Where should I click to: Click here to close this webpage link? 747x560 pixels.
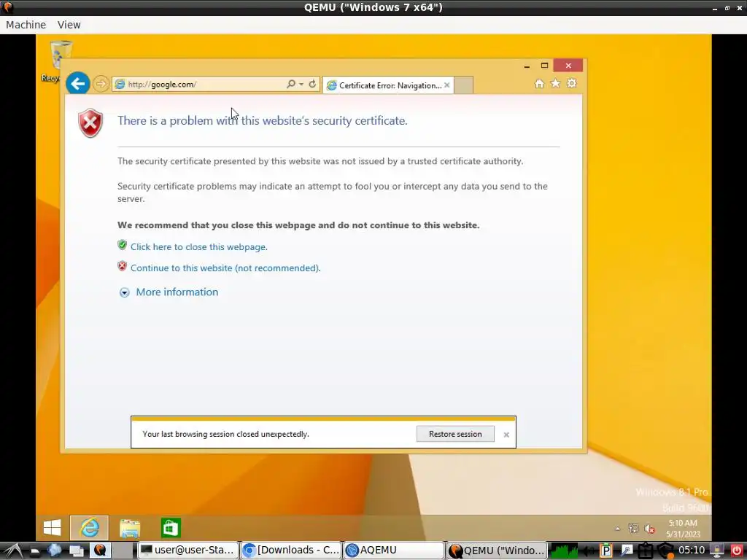point(199,246)
